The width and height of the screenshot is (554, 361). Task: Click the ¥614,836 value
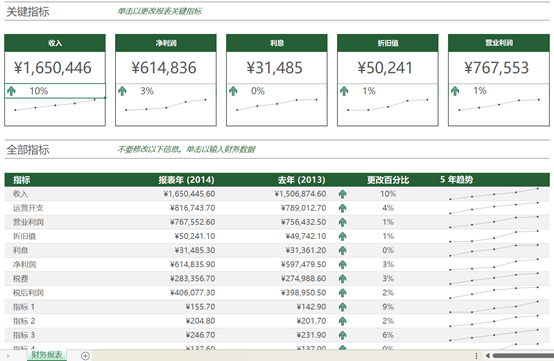click(x=164, y=68)
